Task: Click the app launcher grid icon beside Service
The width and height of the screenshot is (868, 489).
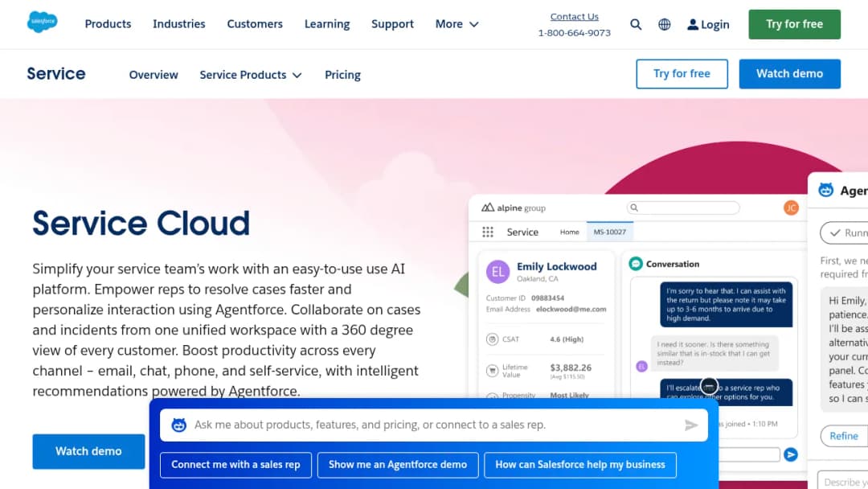Action: [x=488, y=232]
